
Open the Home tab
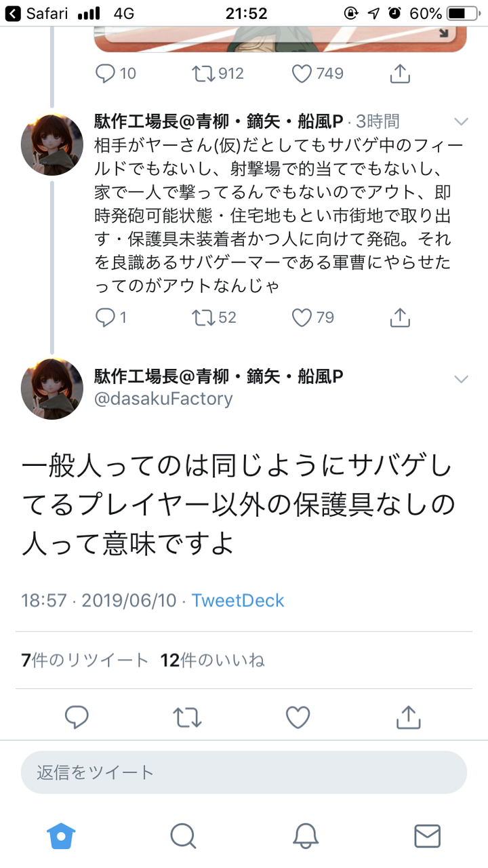click(x=61, y=836)
